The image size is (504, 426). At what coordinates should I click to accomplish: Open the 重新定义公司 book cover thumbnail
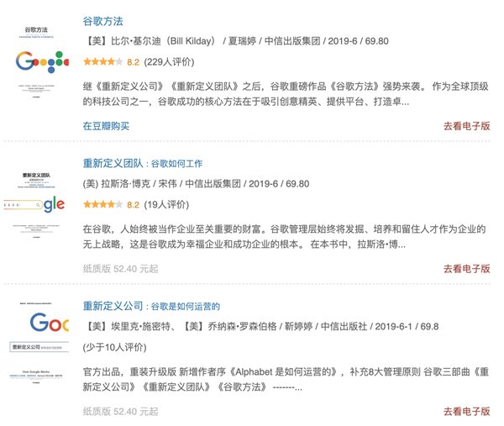point(39,347)
